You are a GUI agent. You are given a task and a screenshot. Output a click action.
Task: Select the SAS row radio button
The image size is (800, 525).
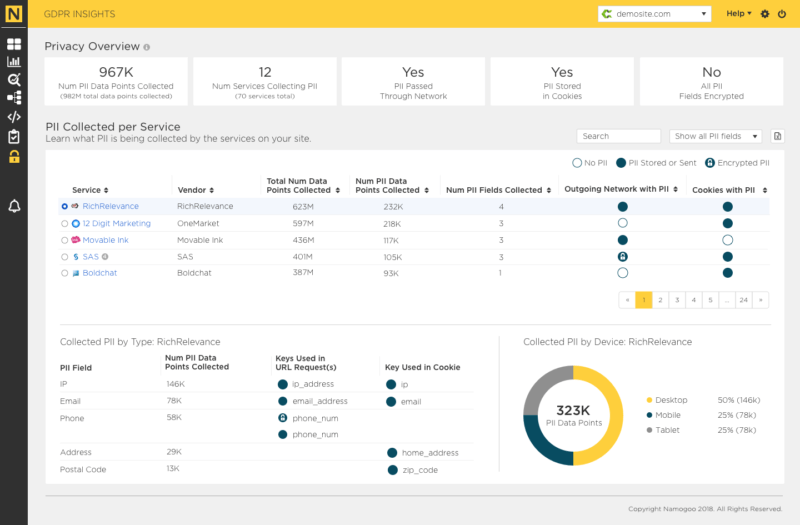pos(64,257)
